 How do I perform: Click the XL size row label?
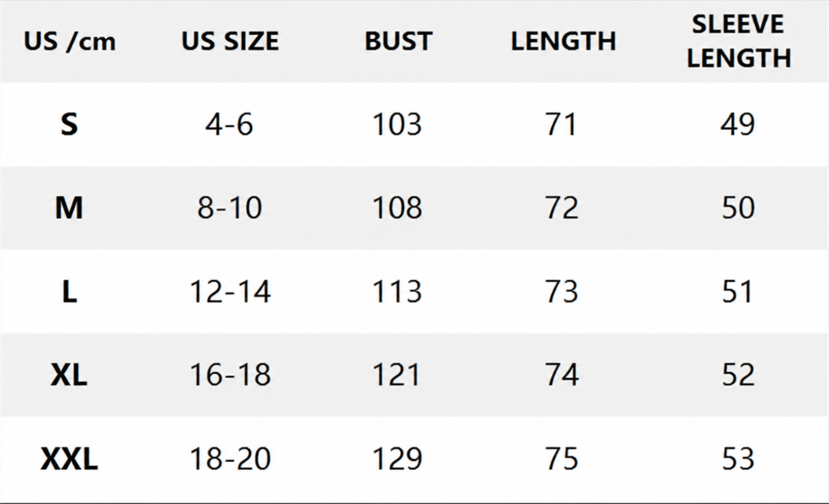(x=69, y=375)
